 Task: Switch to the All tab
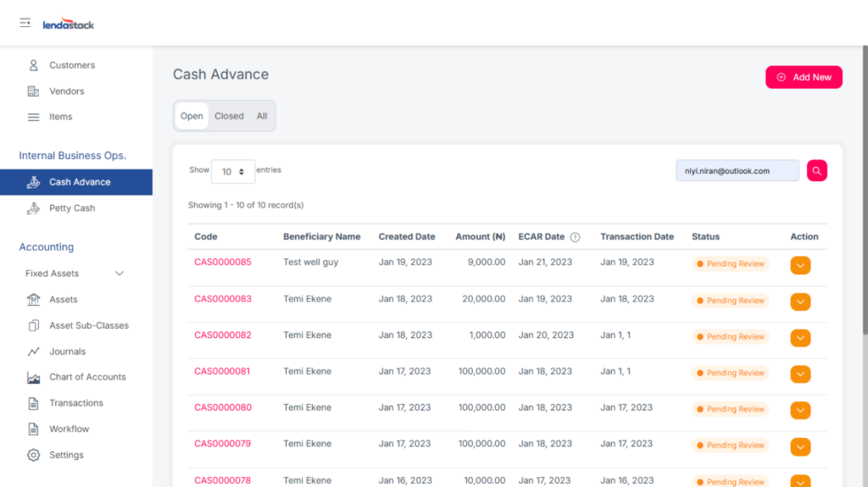click(x=262, y=116)
